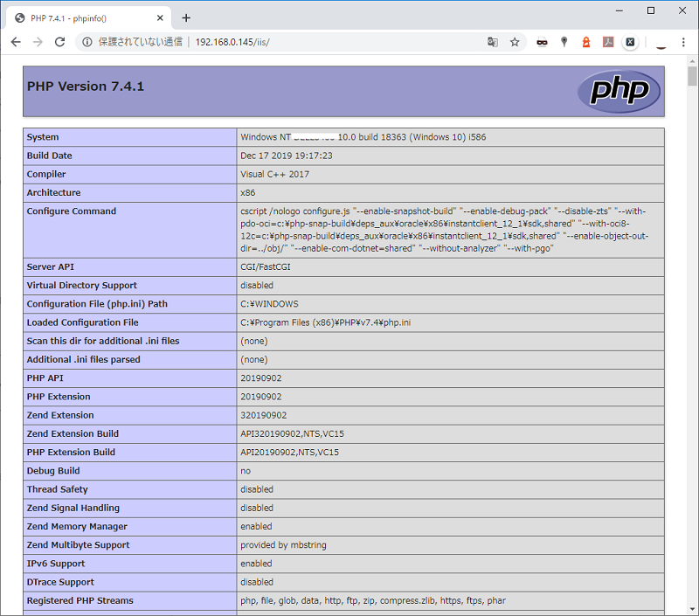Click the 'PHP API' label
This screenshot has width=699, height=616.
click(45, 378)
